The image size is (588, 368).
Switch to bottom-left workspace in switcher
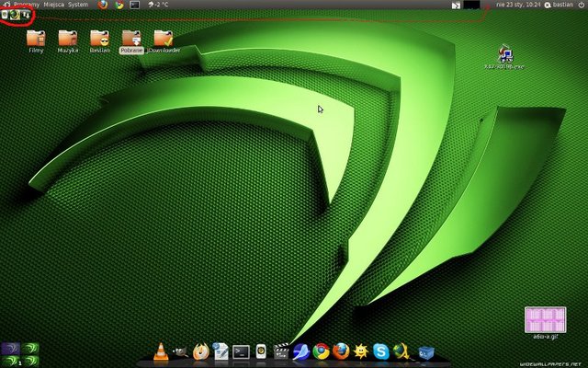[x=10, y=361]
